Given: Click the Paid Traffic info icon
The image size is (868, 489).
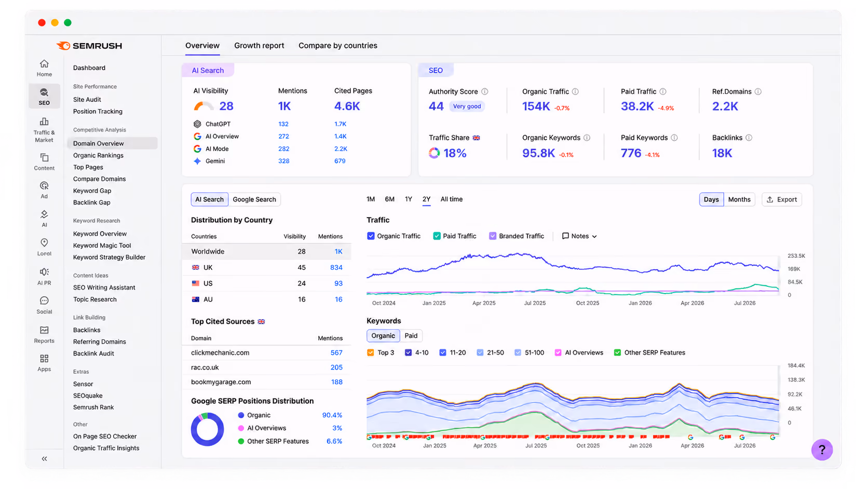Looking at the screenshot, I should [x=662, y=91].
